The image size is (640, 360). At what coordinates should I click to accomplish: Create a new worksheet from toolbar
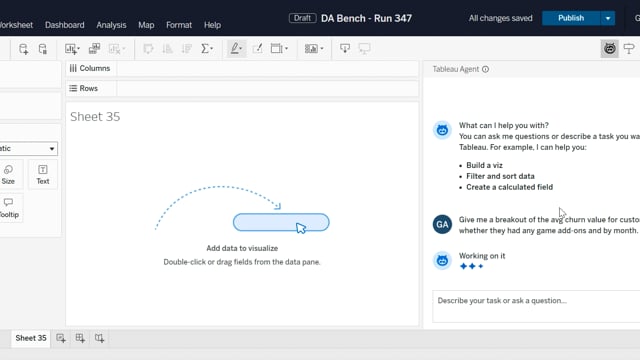(70, 49)
